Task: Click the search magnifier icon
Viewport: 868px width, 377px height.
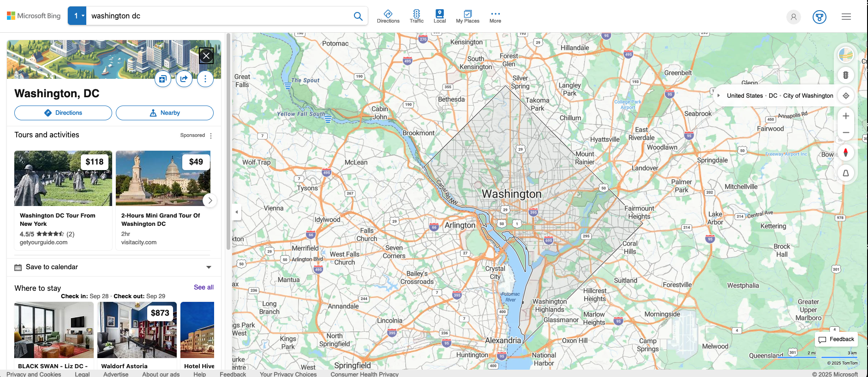Action: [358, 16]
